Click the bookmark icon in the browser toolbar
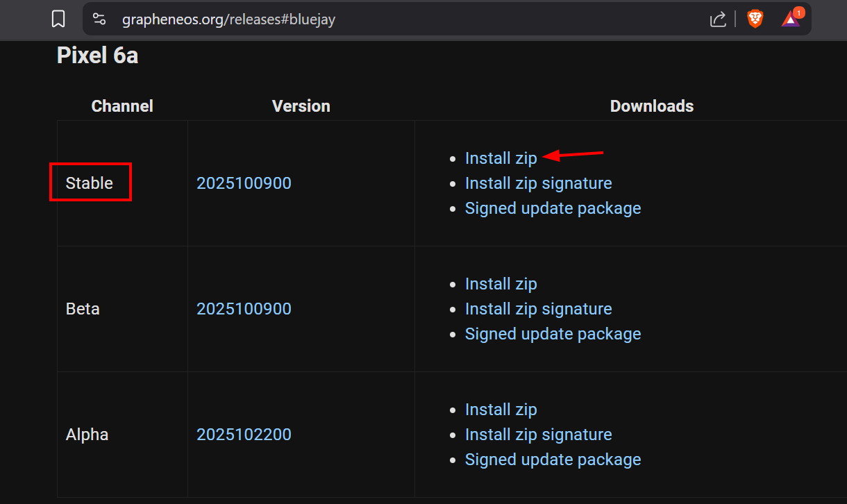Viewport: 847px width, 504px height. [x=58, y=19]
